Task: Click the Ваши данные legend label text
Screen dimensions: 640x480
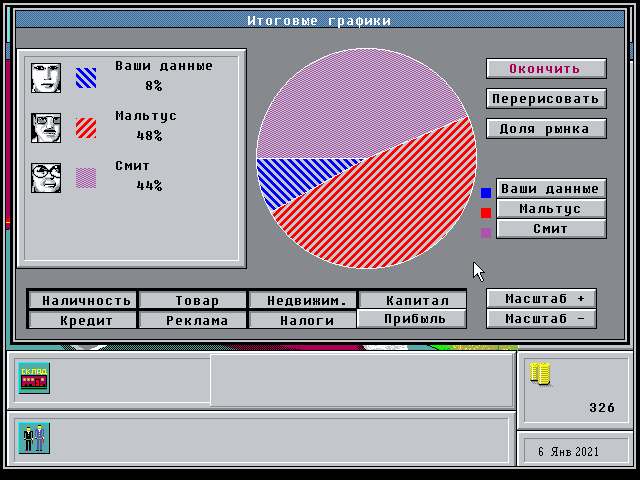Action: coord(164,66)
